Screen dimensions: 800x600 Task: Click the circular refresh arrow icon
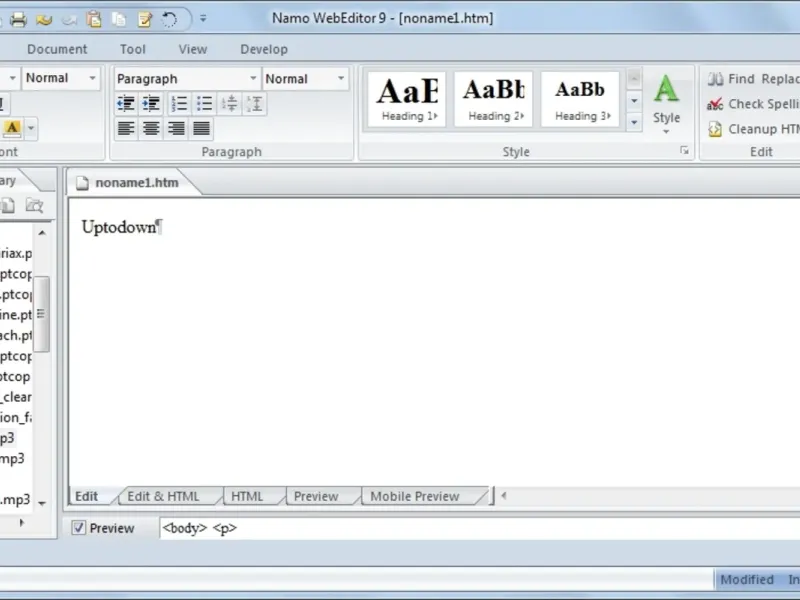[x=169, y=19]
